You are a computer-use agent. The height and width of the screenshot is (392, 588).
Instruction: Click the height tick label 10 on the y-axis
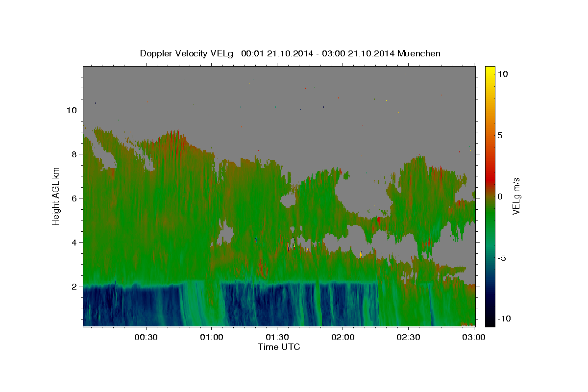(72, 110)
